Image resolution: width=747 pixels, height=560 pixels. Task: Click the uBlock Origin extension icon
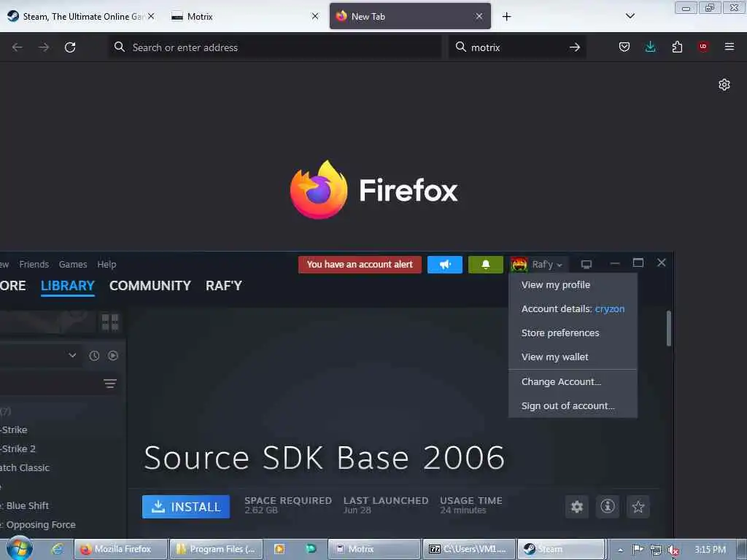click(x=703, y=47)
